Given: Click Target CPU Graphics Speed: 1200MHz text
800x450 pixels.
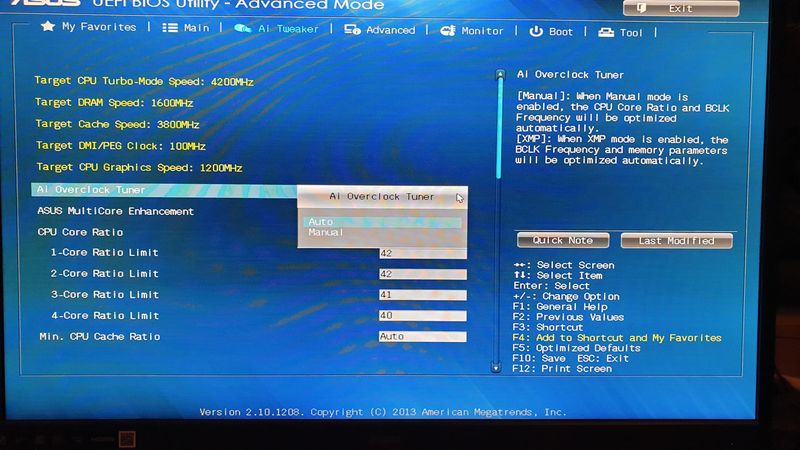Looking at the screenshot, I should [x=139, y=167].
